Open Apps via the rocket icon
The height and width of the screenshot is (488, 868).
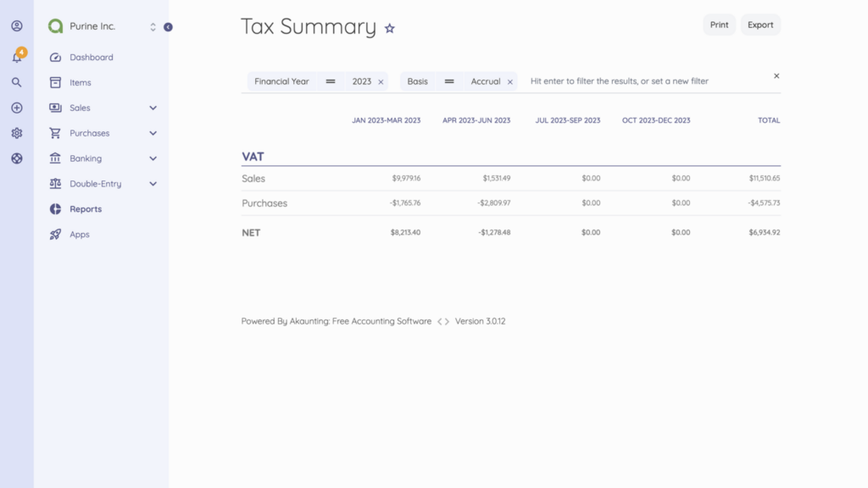coord(54,235)
